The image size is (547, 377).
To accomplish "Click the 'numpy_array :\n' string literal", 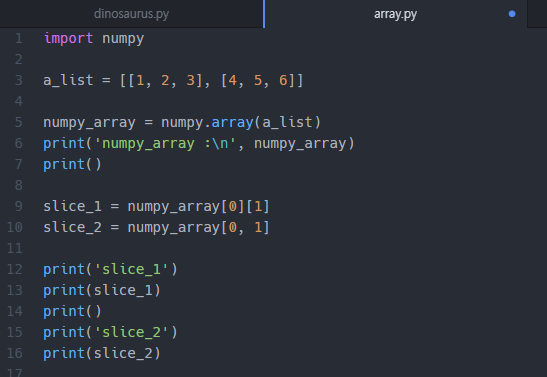I will 165,144.
